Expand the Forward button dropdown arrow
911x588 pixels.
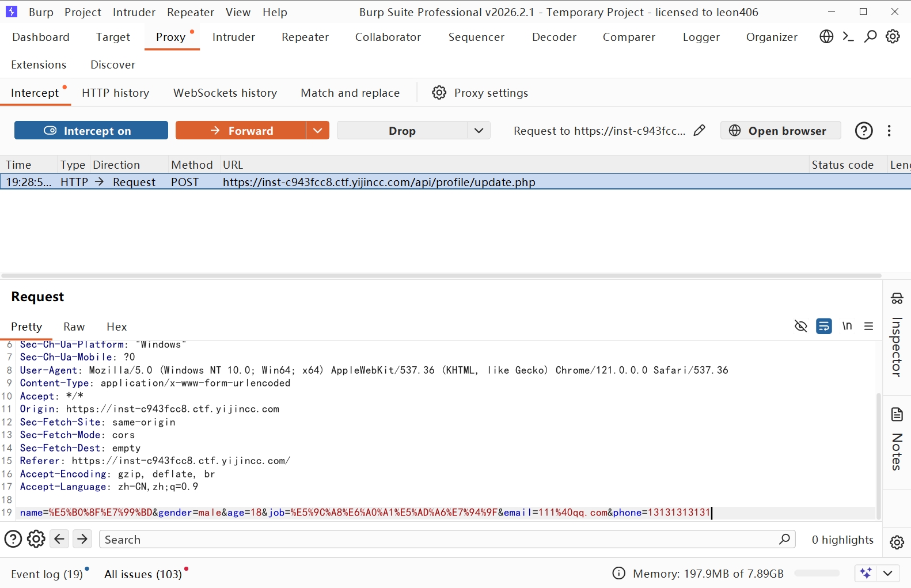317,131
